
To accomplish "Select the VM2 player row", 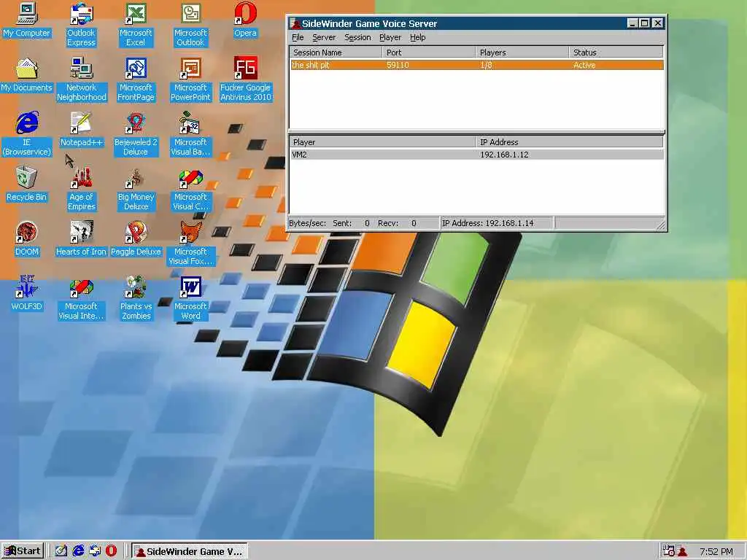I will coord(477,155).
